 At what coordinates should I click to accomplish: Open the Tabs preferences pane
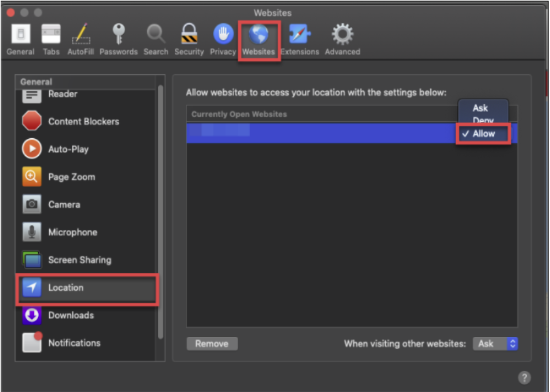(x=51, y=39)
